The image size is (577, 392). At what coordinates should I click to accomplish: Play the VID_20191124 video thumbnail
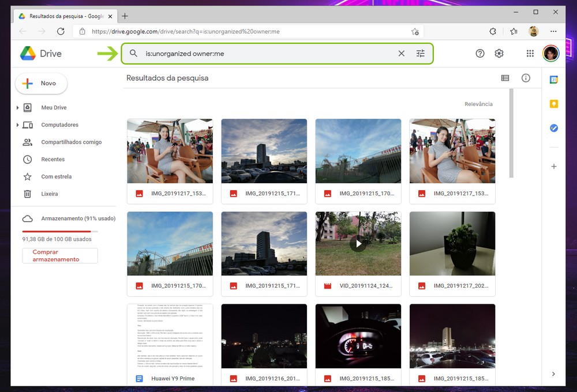pyautogui.click(x=358, y=243)
